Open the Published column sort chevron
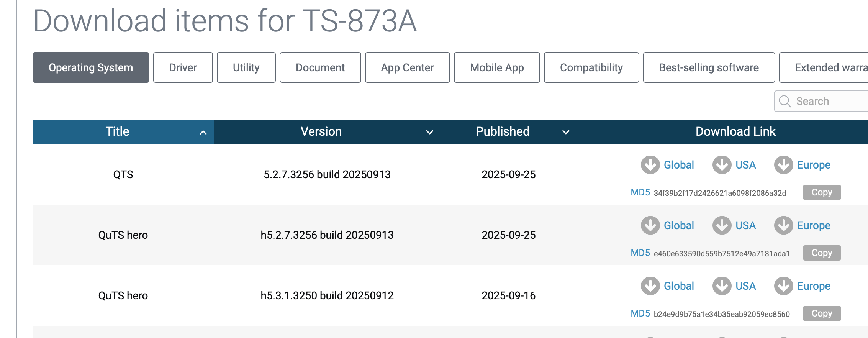The image size is (868, 338). click(x=565, y=132)
